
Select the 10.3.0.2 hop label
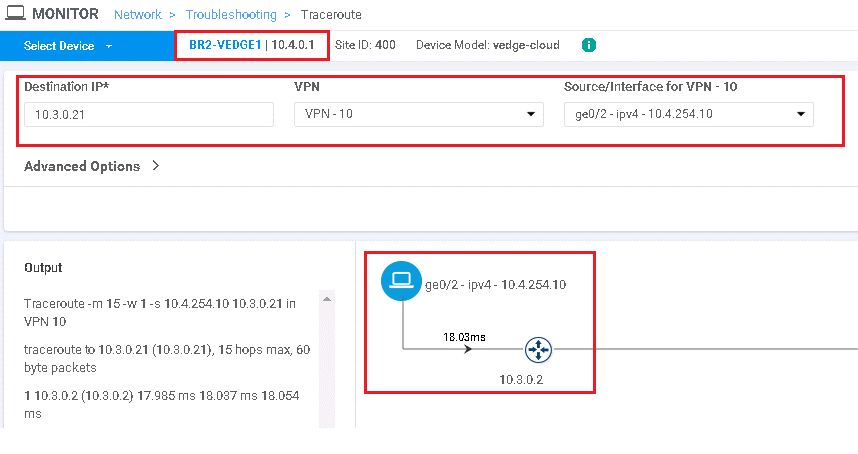(x=521, y=380)
